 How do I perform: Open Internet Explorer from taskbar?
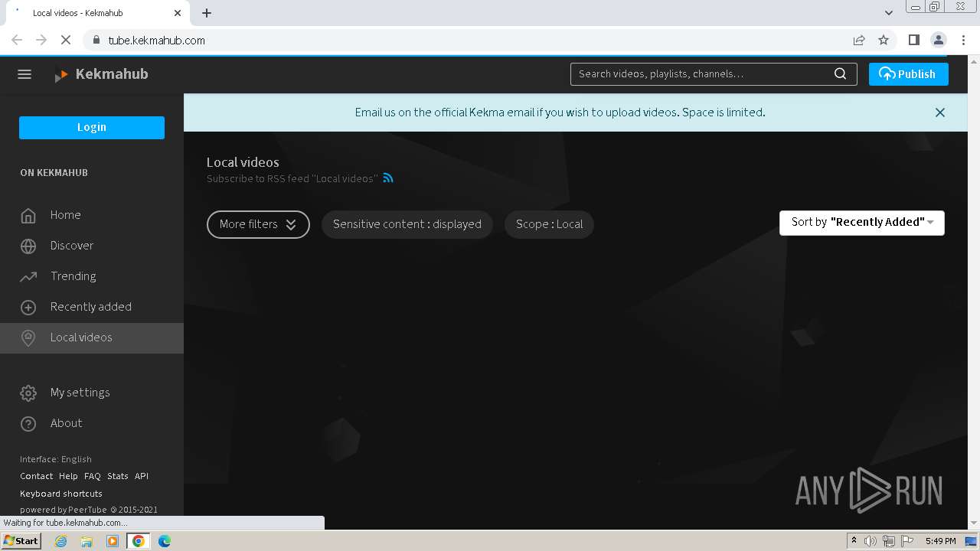pyautogui.click(x=61, y=541)
